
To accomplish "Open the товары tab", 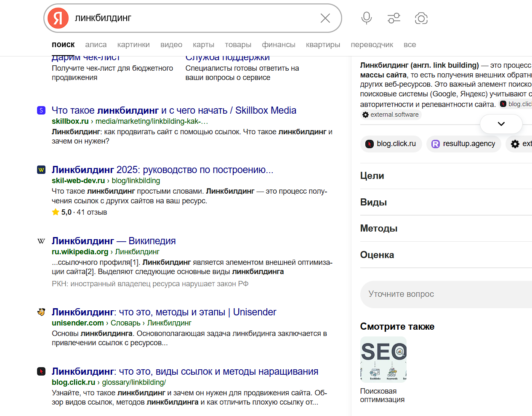I will pos(238,45).
